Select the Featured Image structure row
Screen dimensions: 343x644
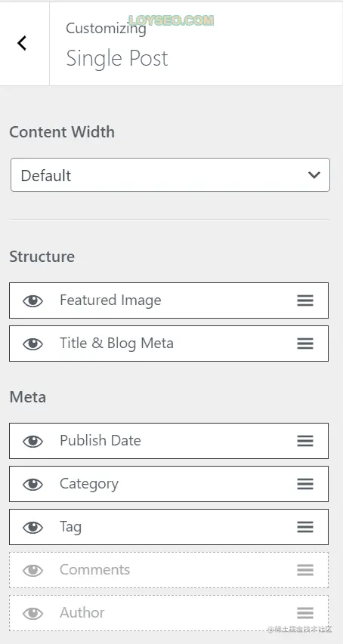(168, 300)
